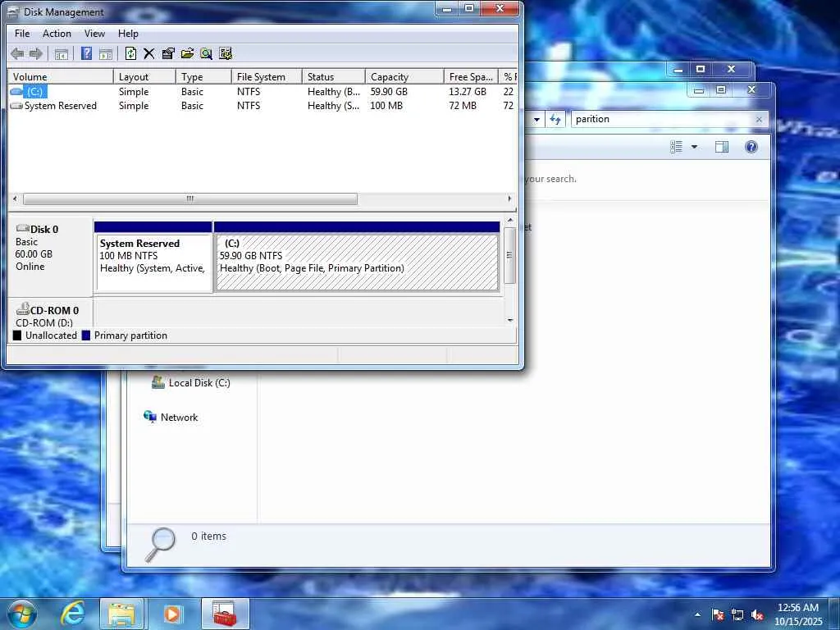Open the File menu

coord(22,33)
